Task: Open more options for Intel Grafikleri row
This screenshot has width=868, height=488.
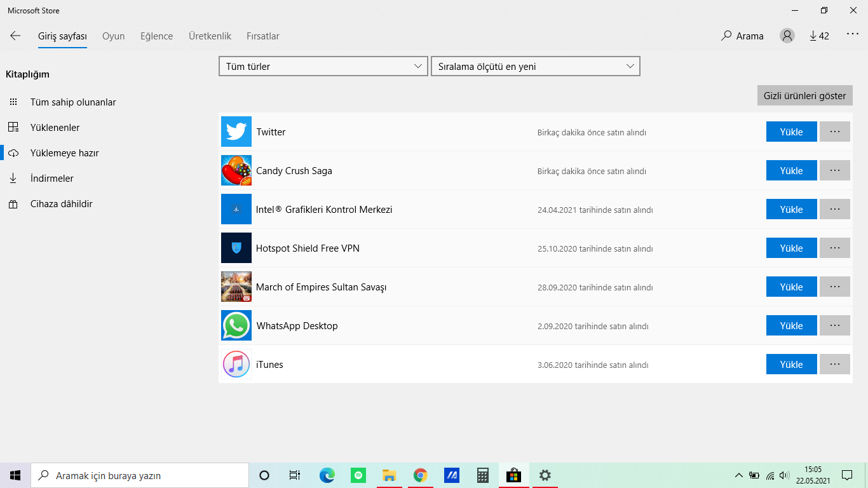Action: point(835,209)
